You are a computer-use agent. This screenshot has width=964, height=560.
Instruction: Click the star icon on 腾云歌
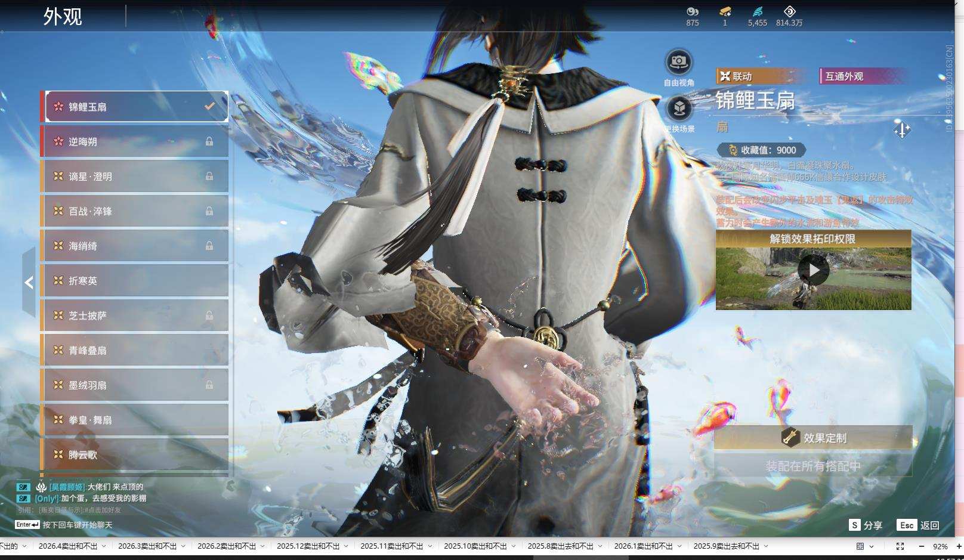click(58, 454)
